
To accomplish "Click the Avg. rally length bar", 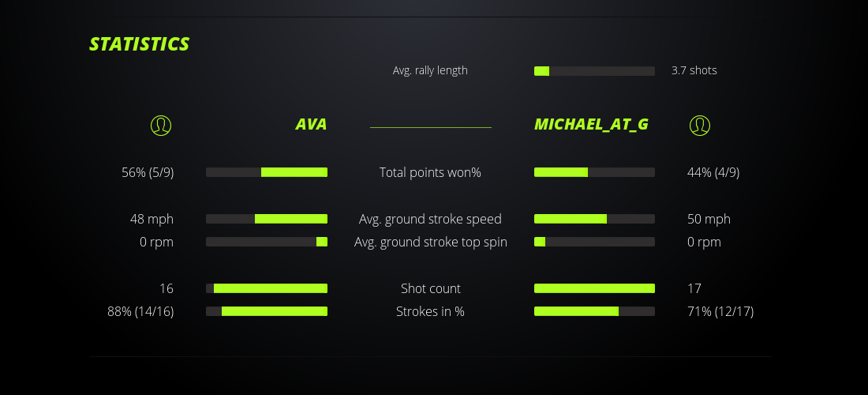I will 594,71.
